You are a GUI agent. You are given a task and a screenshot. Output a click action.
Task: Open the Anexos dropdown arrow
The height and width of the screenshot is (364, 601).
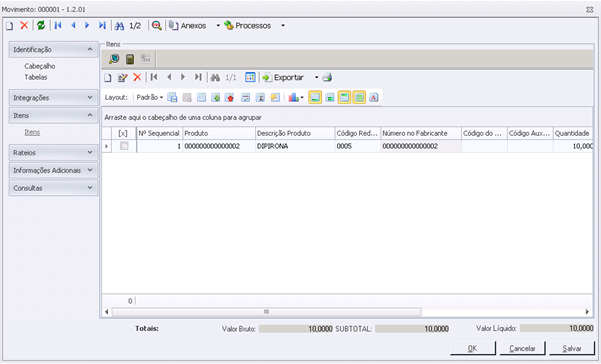[x=218, y=26]
